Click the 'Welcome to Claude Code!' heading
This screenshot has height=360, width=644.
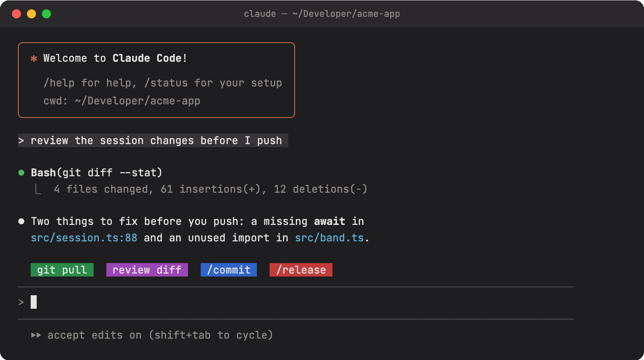click(115, 58)
